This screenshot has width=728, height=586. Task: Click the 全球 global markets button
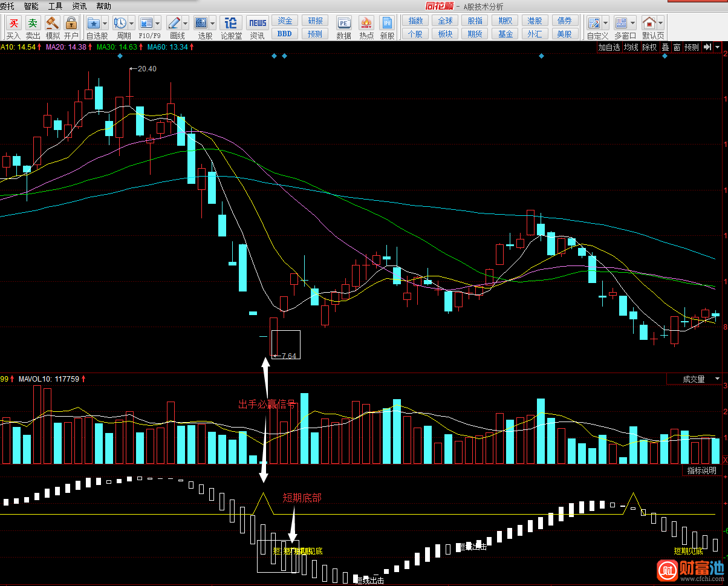pos(445,21)
